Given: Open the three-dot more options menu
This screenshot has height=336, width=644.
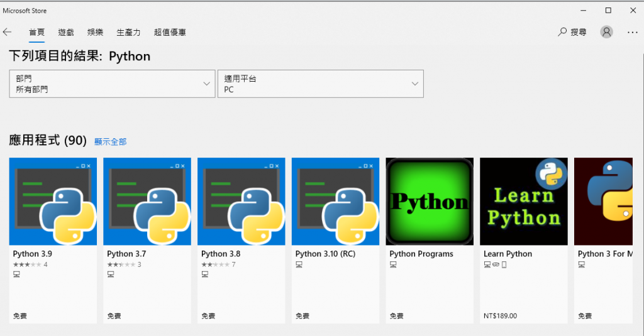Looking at the screenshot, I should (633, 32).
